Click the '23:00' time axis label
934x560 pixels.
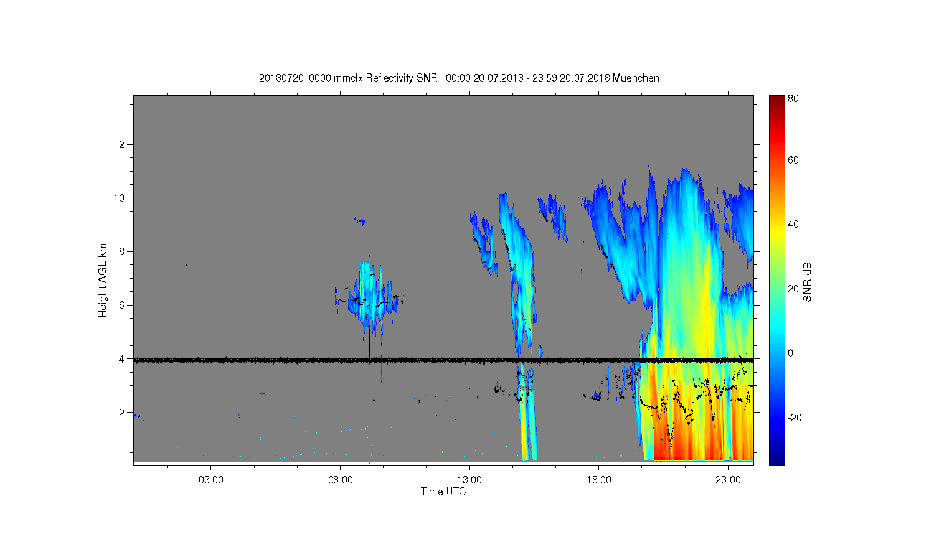click(x=728, y=480)
